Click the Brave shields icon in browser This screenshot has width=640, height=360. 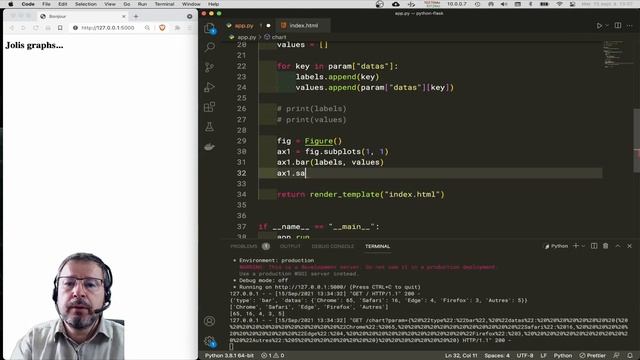162,28
